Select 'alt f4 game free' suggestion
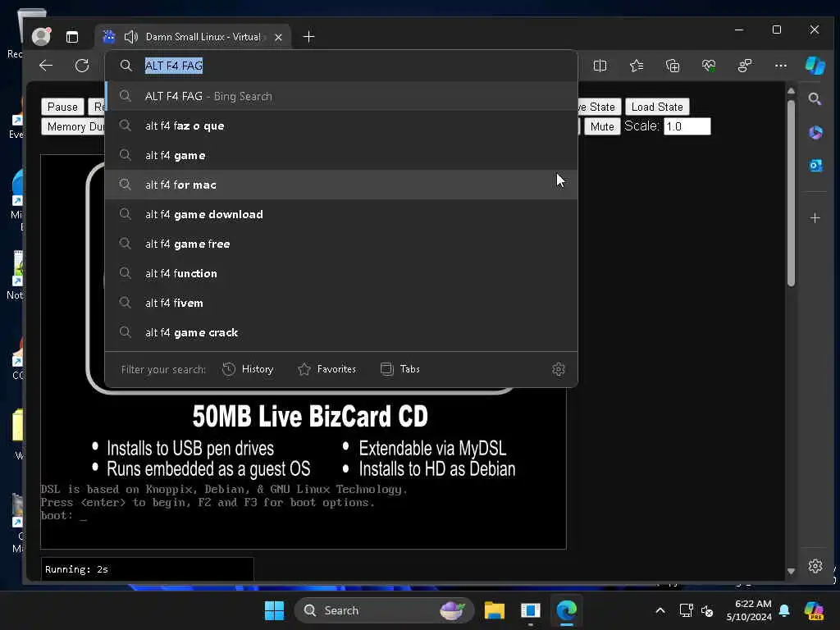Viewport: 840px width, 630px height. (x=341, y=244)
